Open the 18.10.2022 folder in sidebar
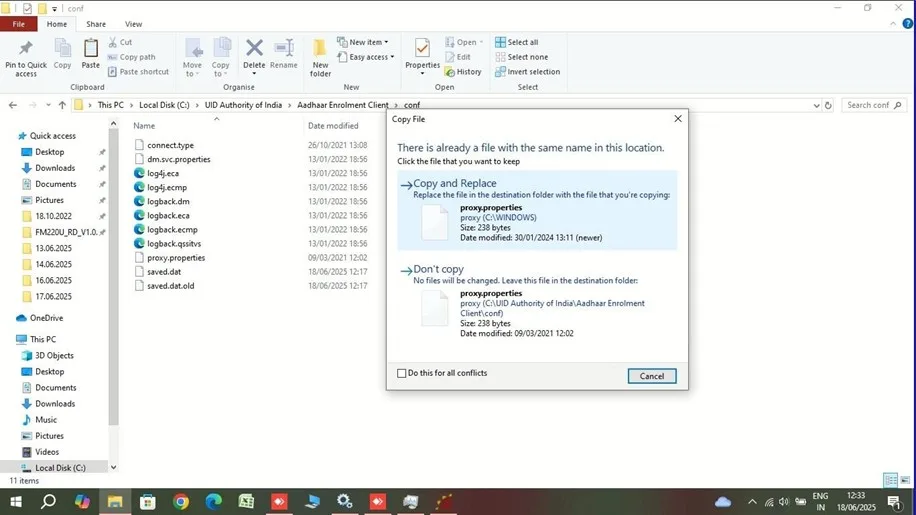This screenshot has width=916, height=515. (53, 216)
